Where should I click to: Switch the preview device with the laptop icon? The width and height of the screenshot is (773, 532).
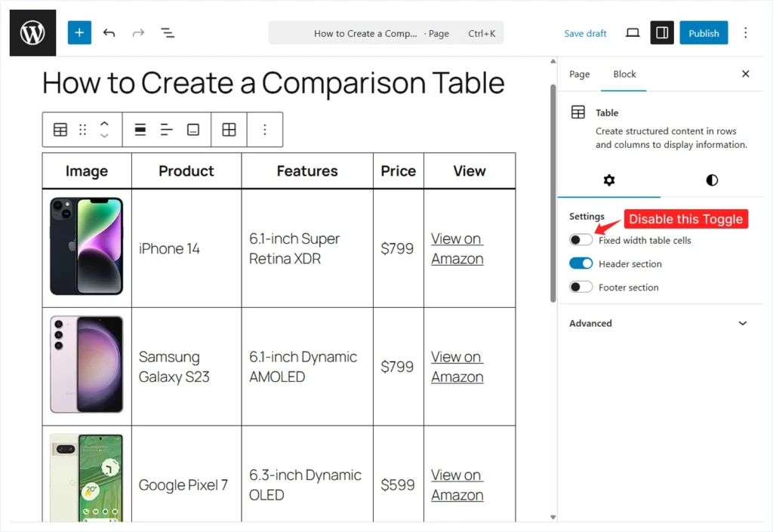pyautogui.click(x=633, y=33)
